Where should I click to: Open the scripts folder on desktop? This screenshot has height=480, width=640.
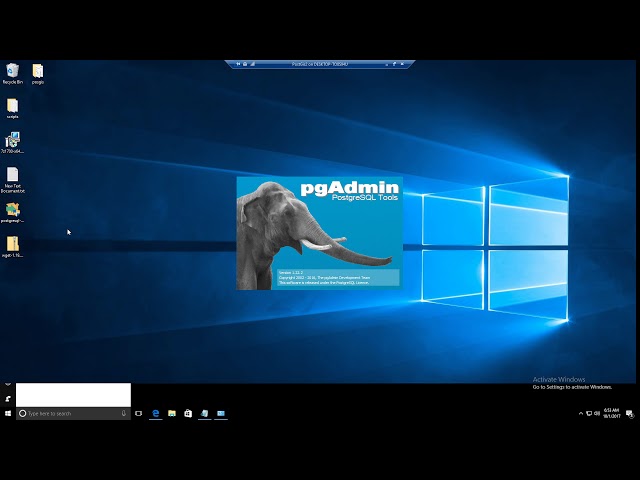(12, 106)
